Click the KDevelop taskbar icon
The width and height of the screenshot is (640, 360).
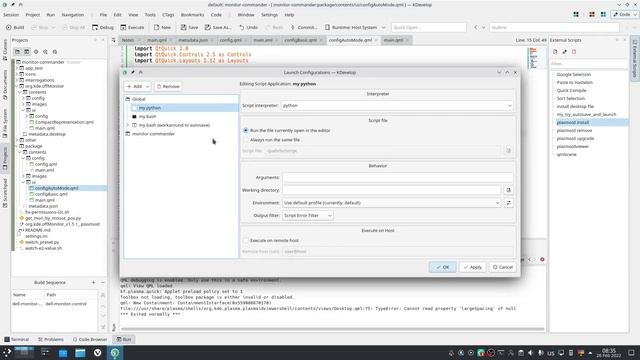(x=115, y=353)
